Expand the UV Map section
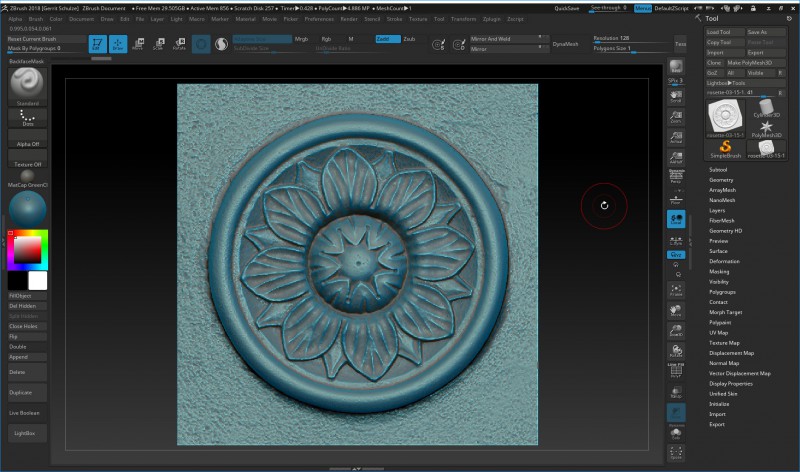The image size is (800, 472). click(718, 333)
